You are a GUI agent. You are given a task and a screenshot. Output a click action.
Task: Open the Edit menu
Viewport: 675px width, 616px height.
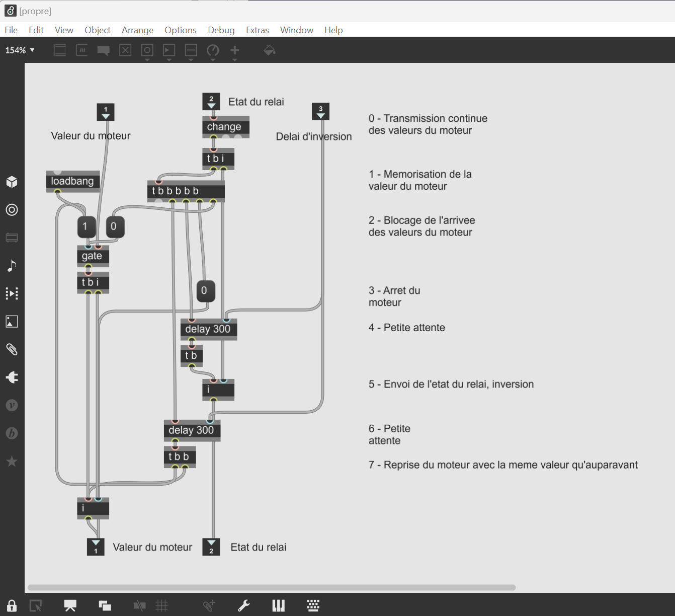pyautogui.click(x=36, y=30)
